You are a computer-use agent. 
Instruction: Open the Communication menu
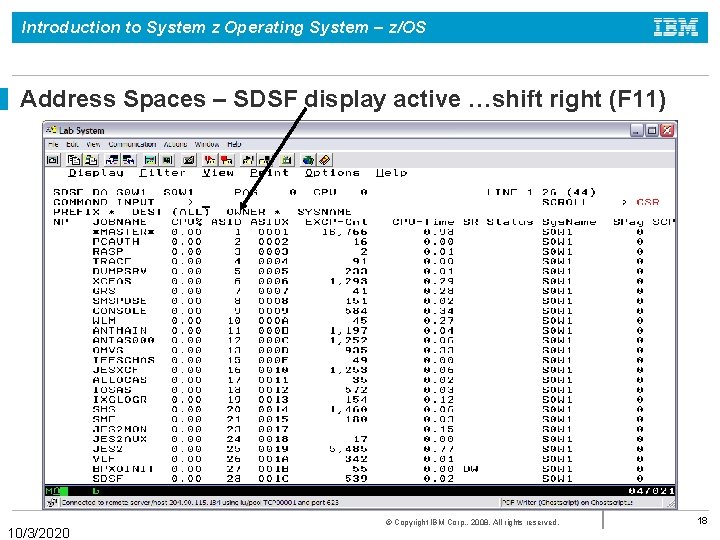pos(132,144)
